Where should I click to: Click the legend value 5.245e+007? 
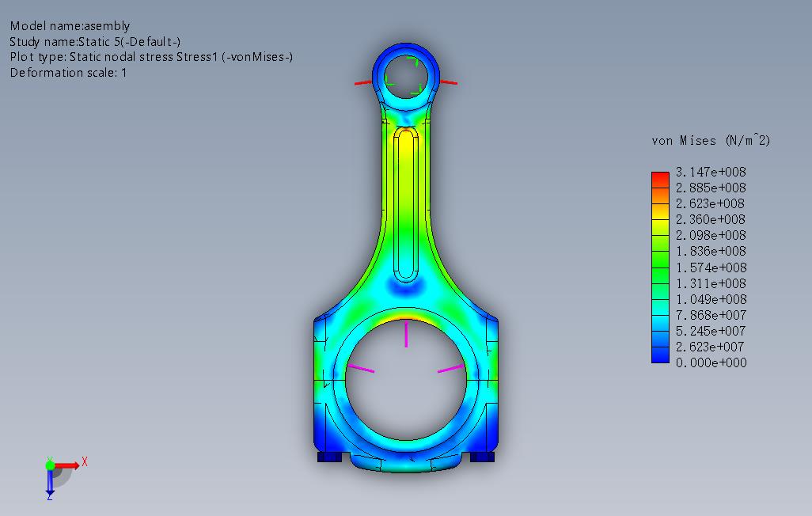[711, 331]
